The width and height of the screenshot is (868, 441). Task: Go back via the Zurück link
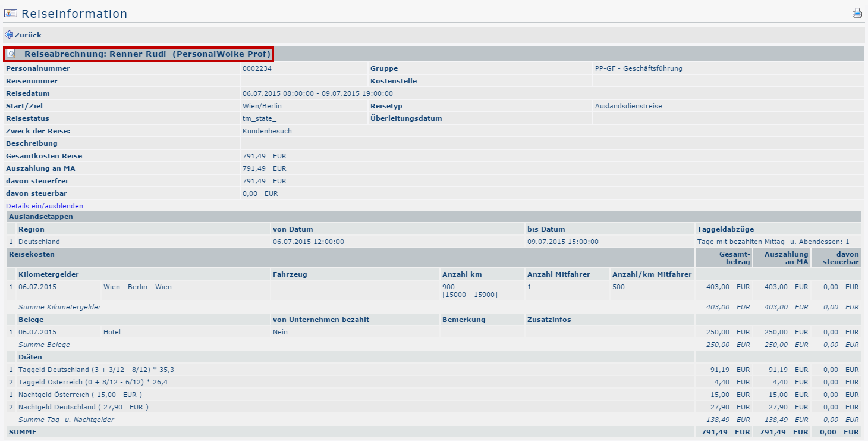tap(27, 35)
